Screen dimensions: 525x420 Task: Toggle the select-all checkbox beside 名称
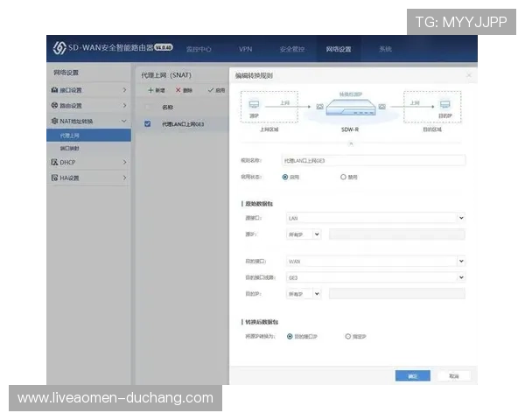click(147, 107)
